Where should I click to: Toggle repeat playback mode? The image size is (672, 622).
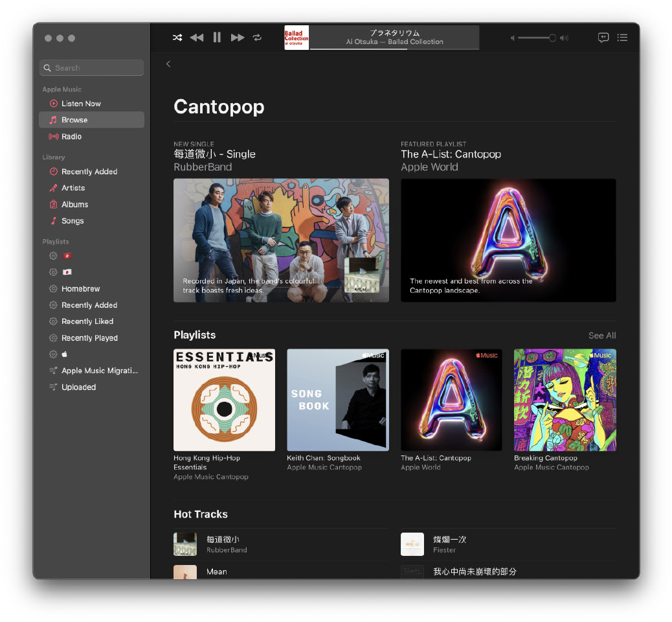pyautogui.click(x=257, y=38)
